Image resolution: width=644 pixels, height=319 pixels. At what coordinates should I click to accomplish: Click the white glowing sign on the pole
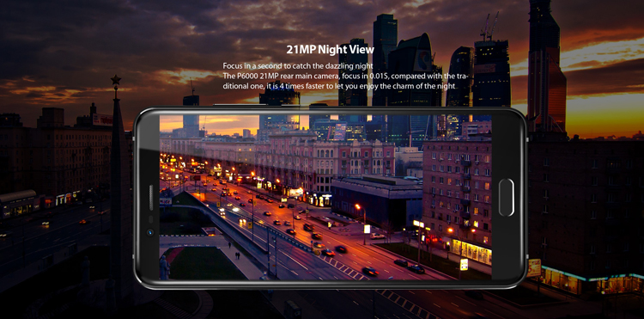point(464,264)
